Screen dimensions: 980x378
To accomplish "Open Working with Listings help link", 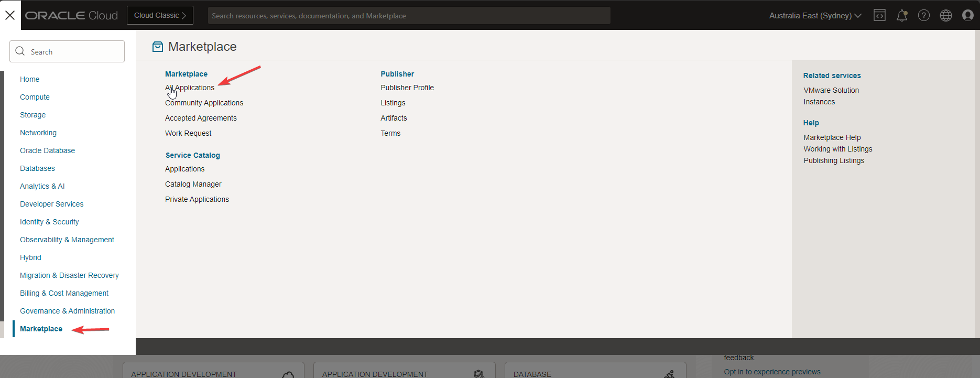I will [x=838, y=149].
